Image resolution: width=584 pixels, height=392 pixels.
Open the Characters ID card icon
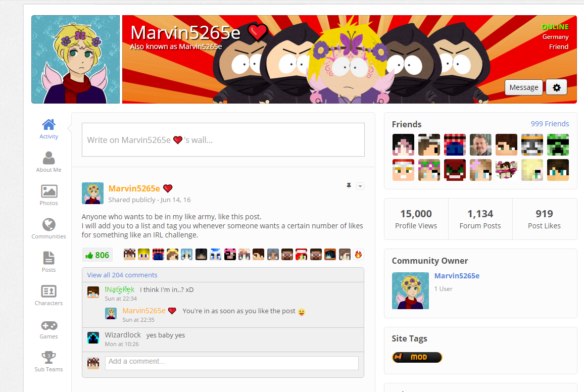tap(49, 291)
